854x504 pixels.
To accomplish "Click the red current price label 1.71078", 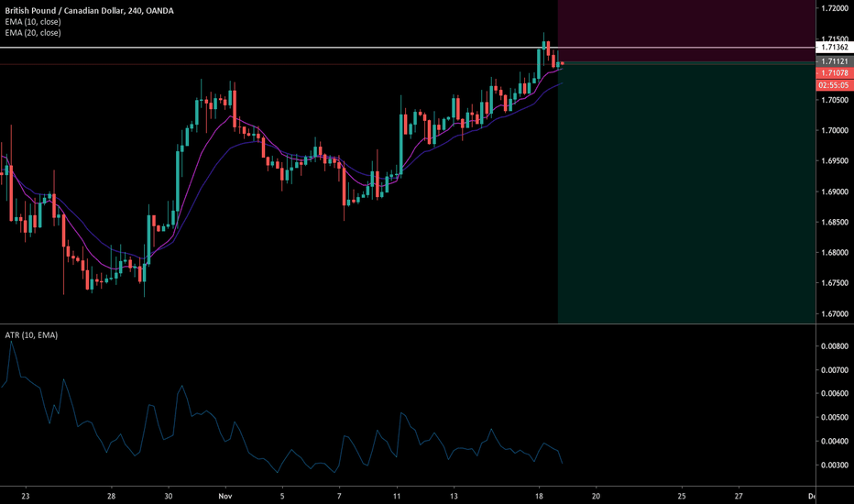I will click(833, 73).
